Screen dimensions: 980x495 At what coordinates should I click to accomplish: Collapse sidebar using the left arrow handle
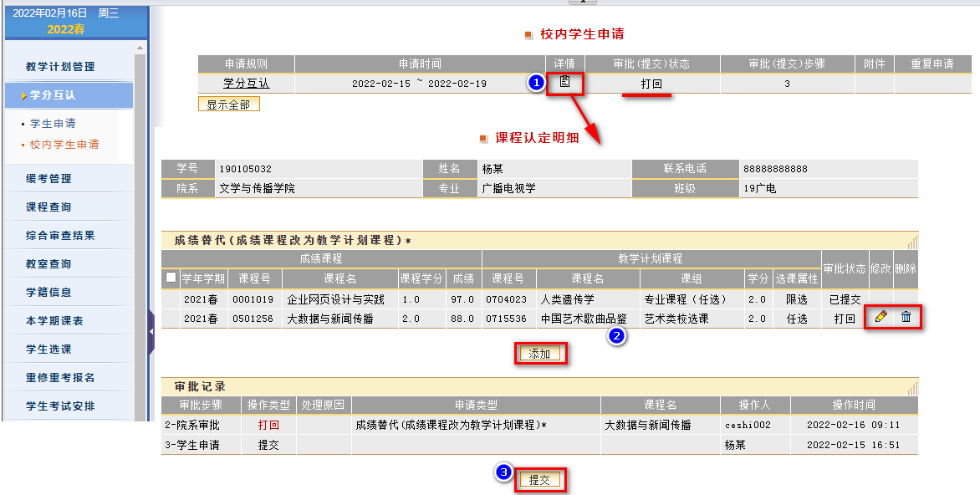(151, 332)
